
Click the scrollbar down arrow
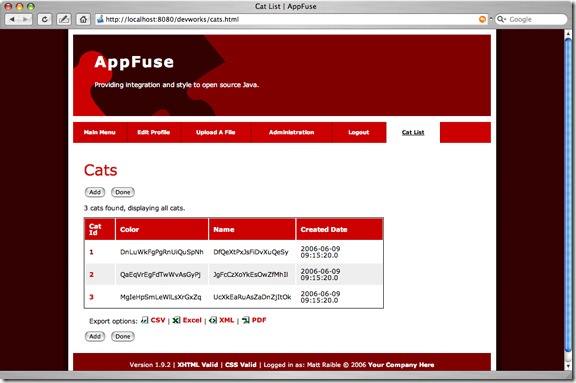tap(568, 366)
